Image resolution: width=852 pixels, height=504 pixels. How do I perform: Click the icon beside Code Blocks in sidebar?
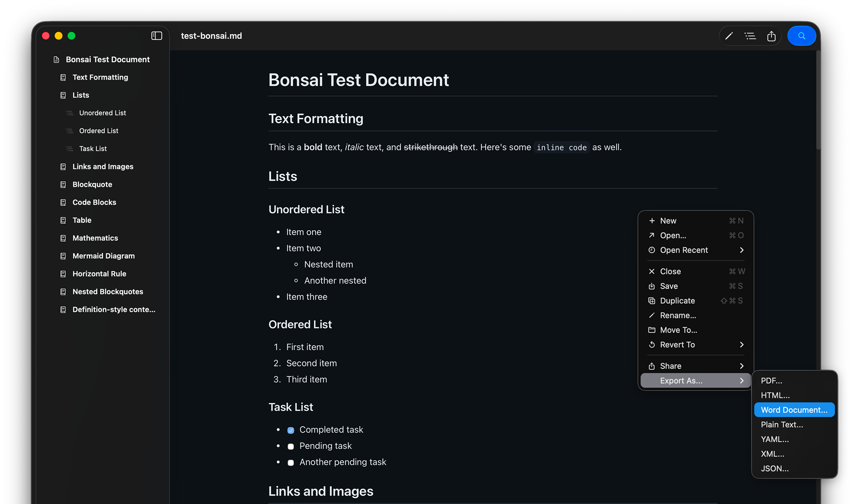[x=63, y=203]
